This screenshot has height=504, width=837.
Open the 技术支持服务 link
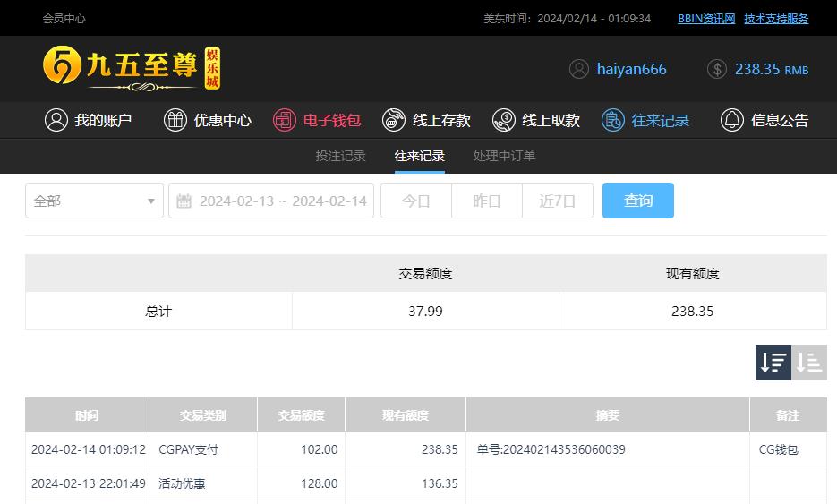point(776,18)
